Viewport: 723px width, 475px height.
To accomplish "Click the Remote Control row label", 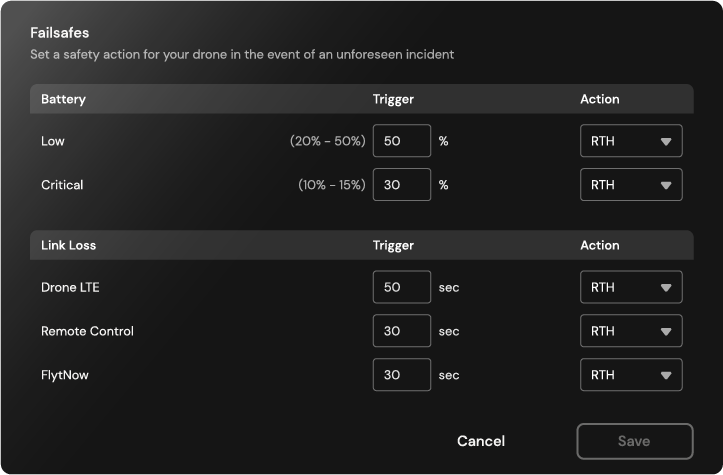I will click(x=87, y=331).
